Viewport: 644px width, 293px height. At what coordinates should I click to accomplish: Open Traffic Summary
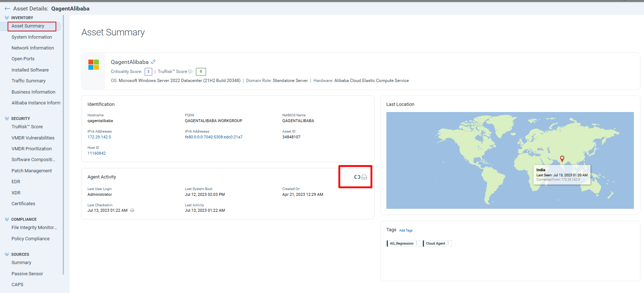pos(29,81)
